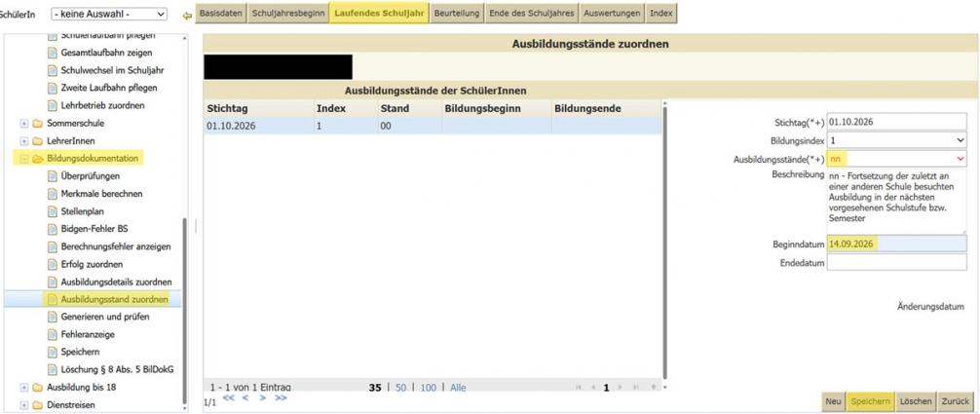Click document icon beside Stellenplan
This screenshot has height=414, width=980.
[x=54, y=211]
